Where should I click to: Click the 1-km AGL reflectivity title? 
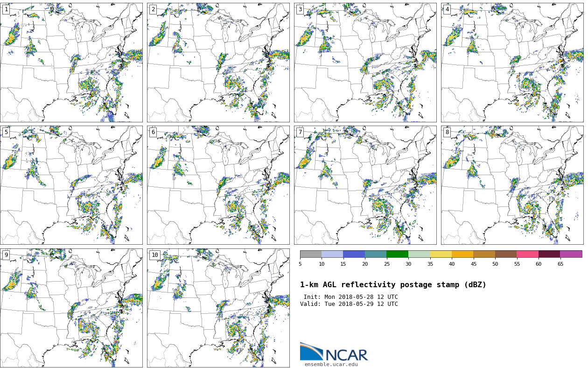[x=393, y=285]
